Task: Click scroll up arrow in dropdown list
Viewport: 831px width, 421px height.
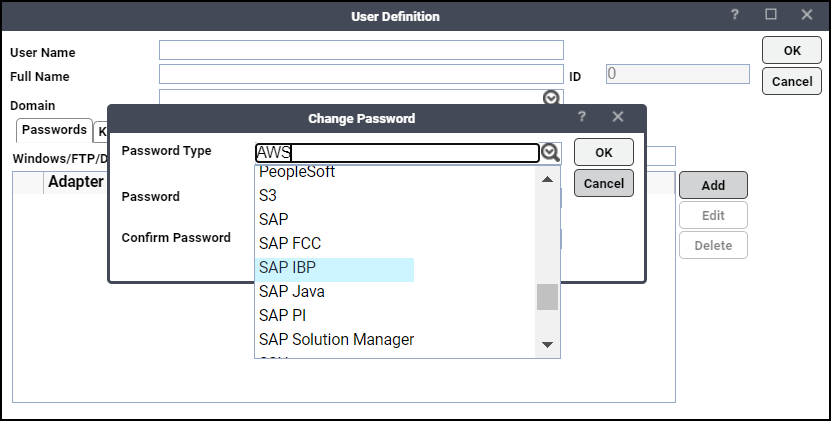Action: pyautogui.click(x=547, y=180)
